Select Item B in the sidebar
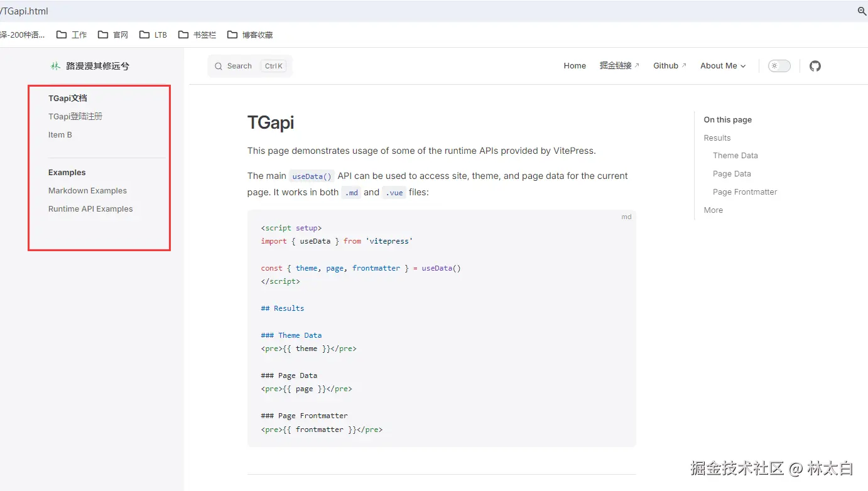 coord(60,134)
